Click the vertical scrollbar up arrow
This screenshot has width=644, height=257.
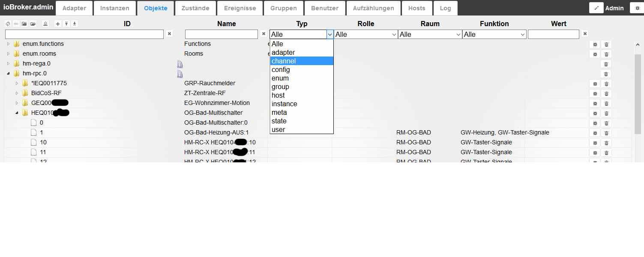point(638,44)
